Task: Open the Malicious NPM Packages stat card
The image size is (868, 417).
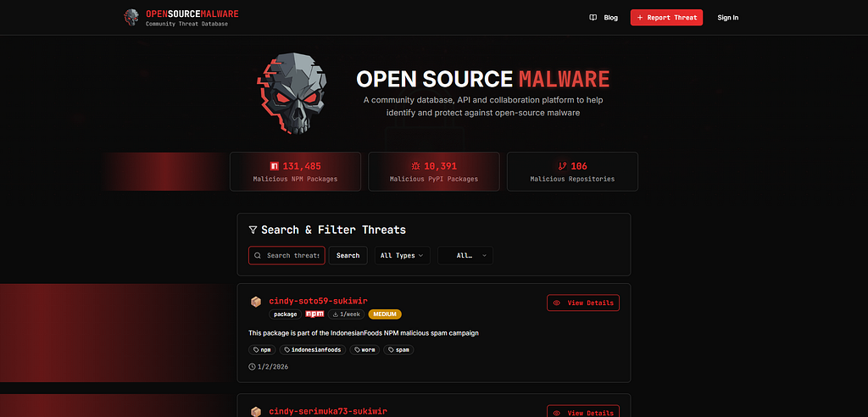Action: tap(295, 172)
